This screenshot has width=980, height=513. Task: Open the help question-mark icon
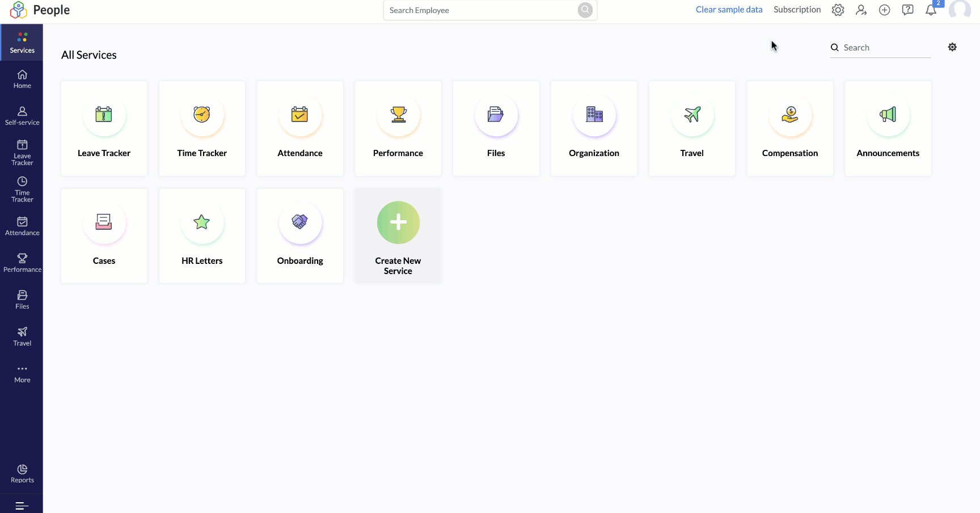pos(907,10)
